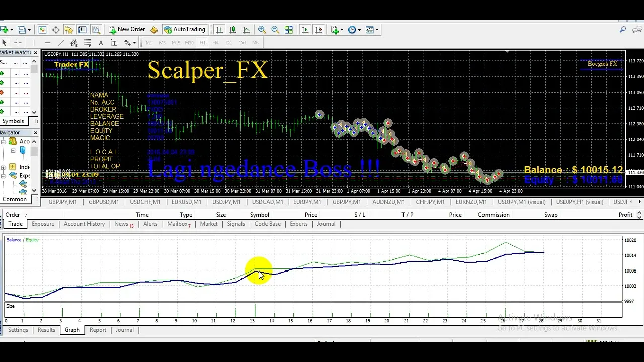Viewport: 644px width, 362px height.
Task: Select the crosshair tool
Action: [18, 43]
